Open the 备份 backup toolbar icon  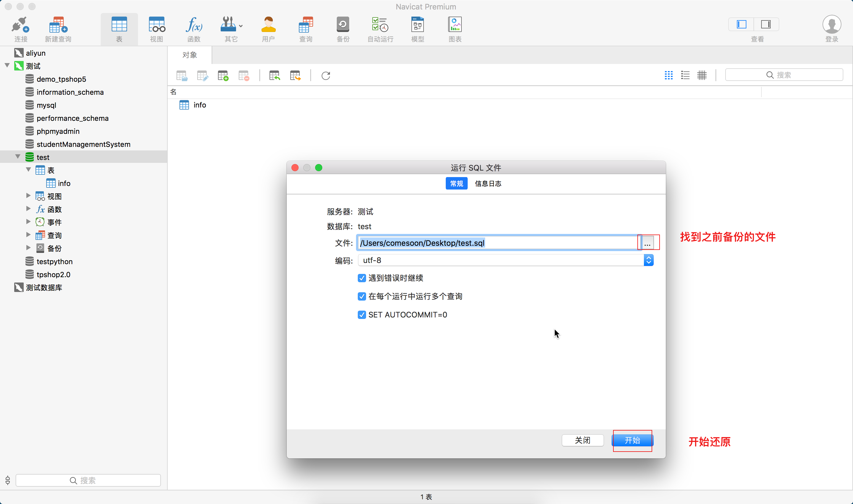coord(343,25)
